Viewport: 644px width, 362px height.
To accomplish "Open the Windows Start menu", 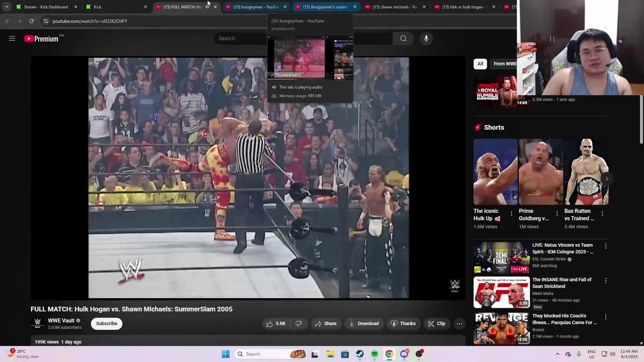I will tap(225, 354).
